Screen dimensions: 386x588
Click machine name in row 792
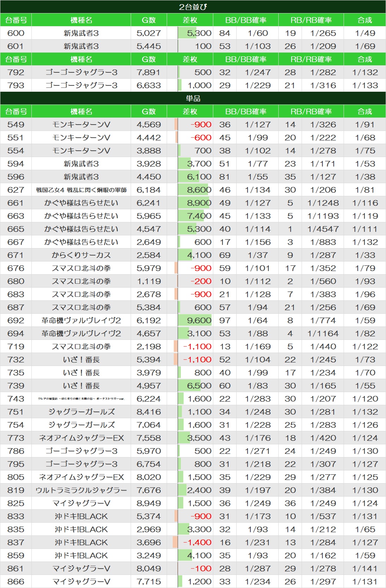pos(81,72)
